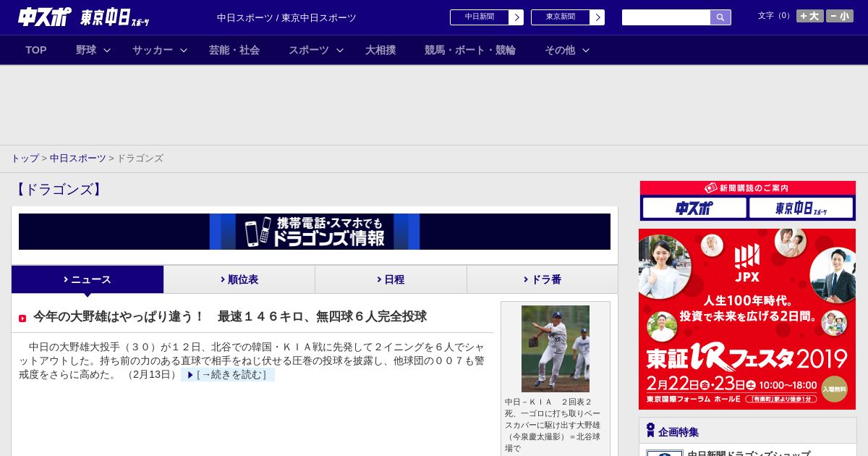
Task: Switch to 日程 tab
Action: (391, 279)
